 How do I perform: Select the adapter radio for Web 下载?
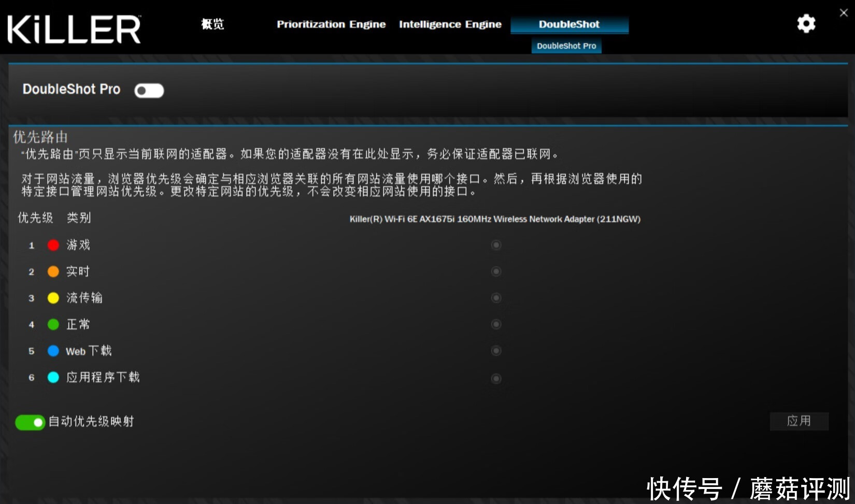(496, 351)
